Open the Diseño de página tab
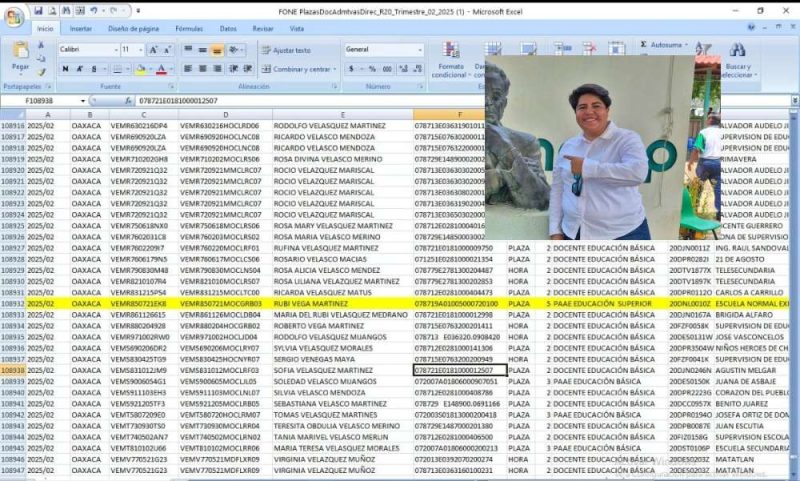Image resolution: width=800 pixels, height=481 pixels. (x=133, y=29)
